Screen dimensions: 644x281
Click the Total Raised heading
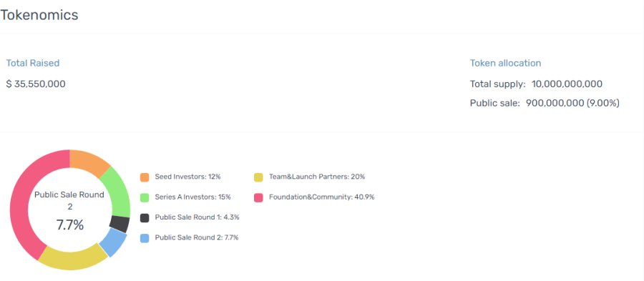click(33, 63)
